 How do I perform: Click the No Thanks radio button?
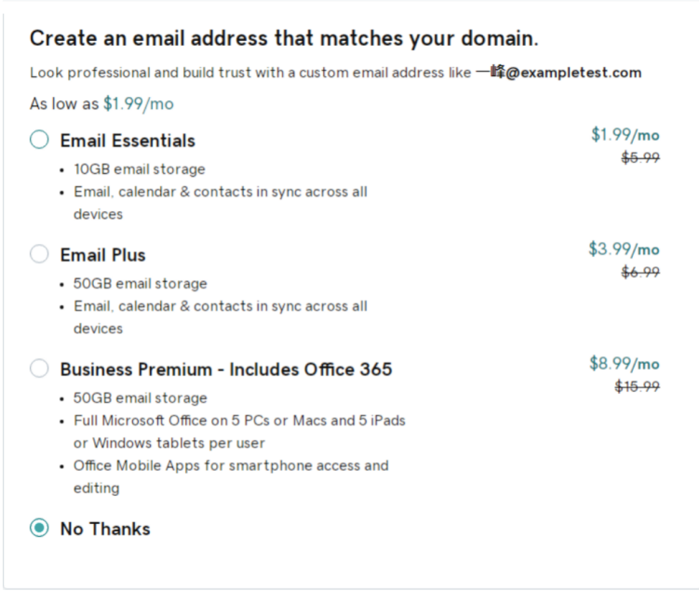click(39, 528)
